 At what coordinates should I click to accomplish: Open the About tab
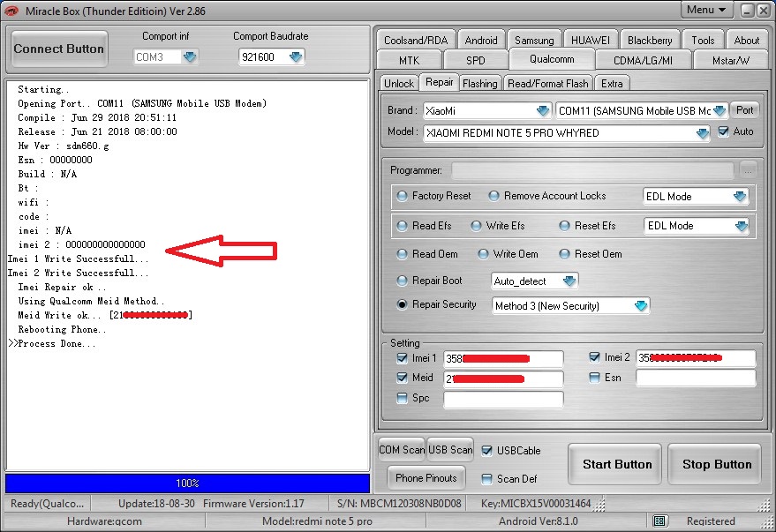[x=746, y=40]
